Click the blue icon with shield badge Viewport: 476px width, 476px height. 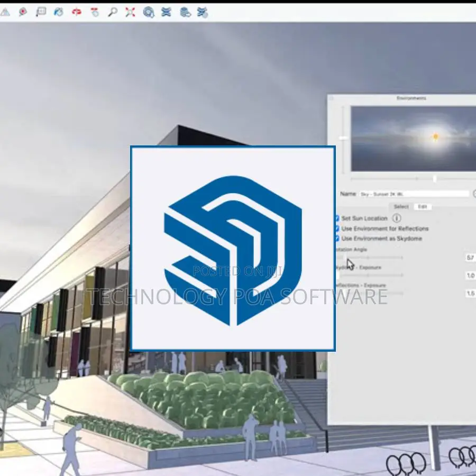203,13
